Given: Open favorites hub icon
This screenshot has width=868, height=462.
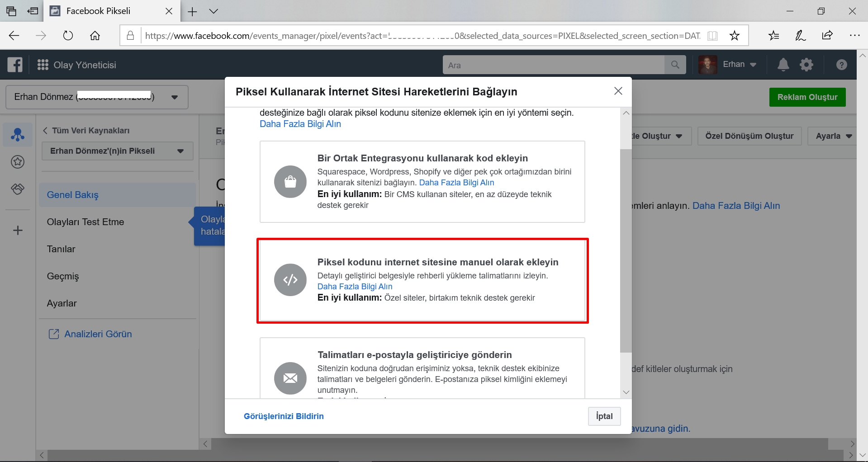Looking at the screenshot, I should (774, 35).
